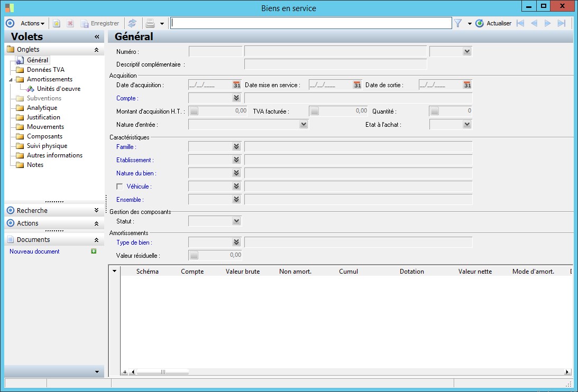Open the Compte lookup dropdown
This screenshot has height=392, width=578.
236,98
